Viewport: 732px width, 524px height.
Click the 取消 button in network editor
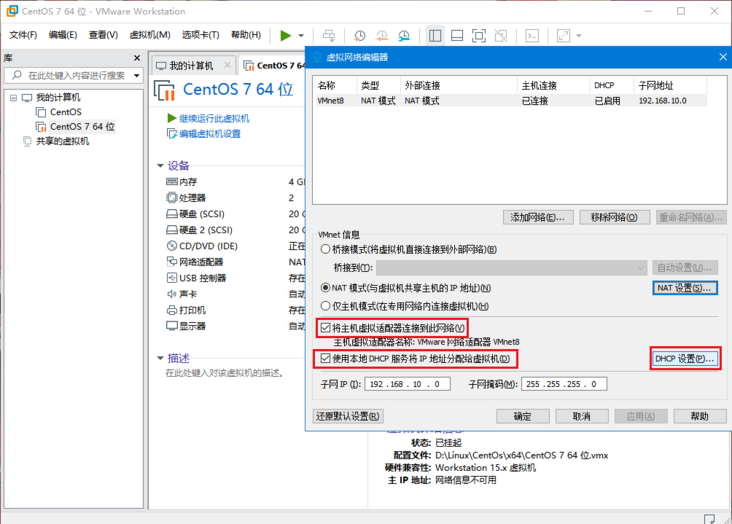tap(582, 416)
